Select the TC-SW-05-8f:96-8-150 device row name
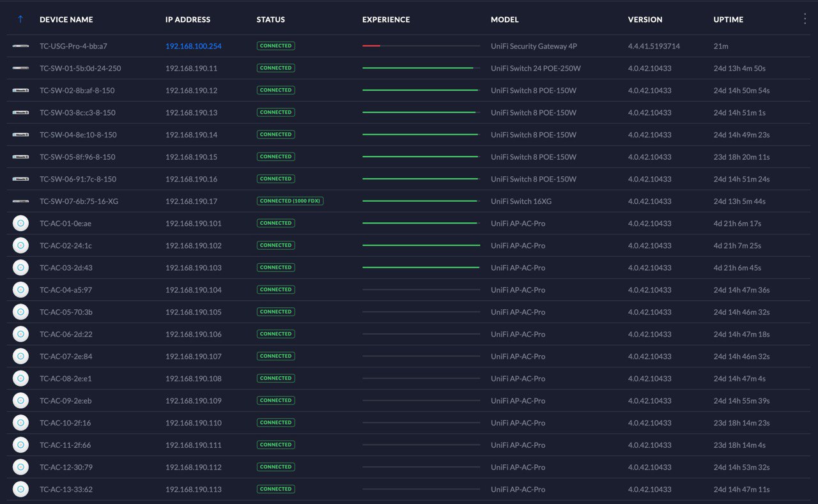818x504 pixels. pyautogui.click(x=77, y=157)
